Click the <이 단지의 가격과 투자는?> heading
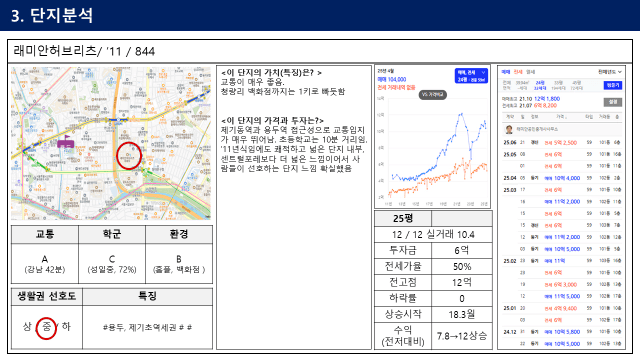Viewport: 640px width, 360px height. [x=272, y=120]
